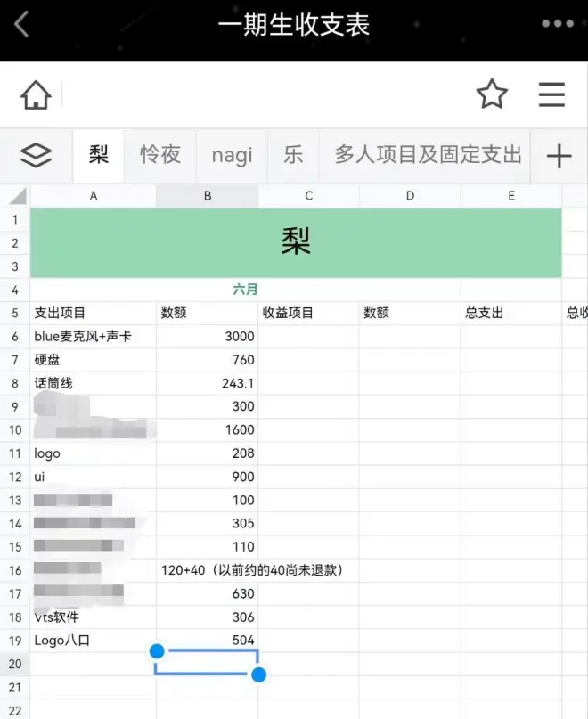
Task: Select column B header
Action: (207, 196)
